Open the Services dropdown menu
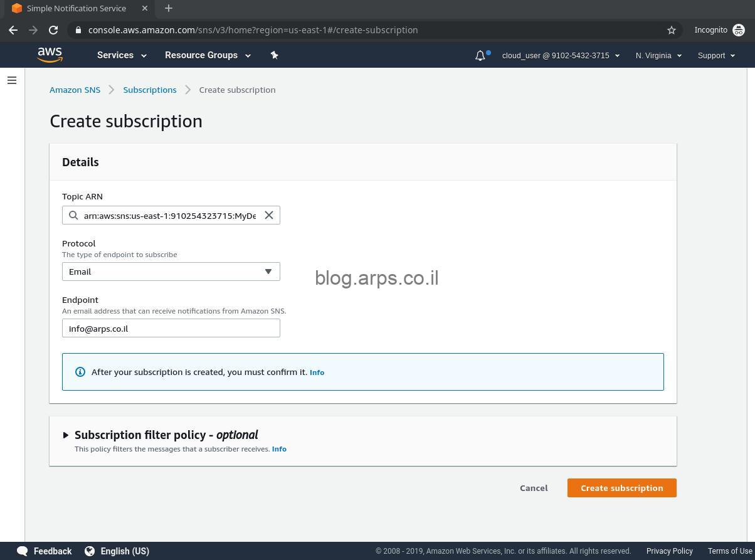This screenshot has width=755, height=560. 122,55
